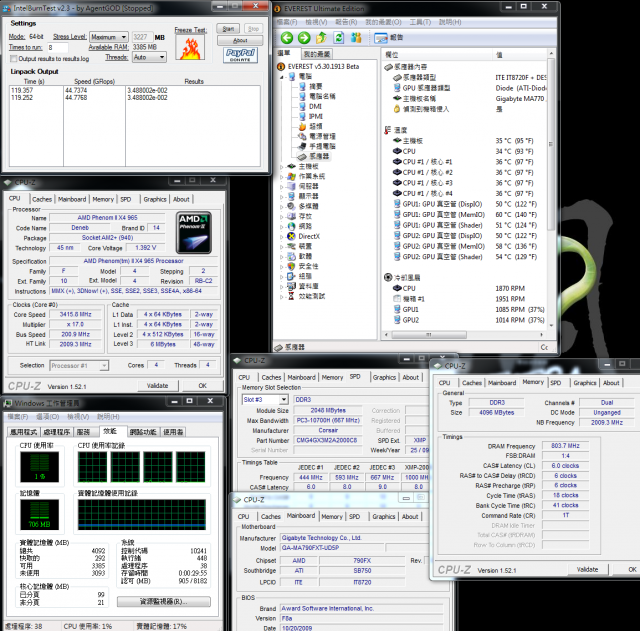Viewport: 640px width, 631px height.
Task: Click the Windows-flag operating system node icon
Action: pos(291,176)
